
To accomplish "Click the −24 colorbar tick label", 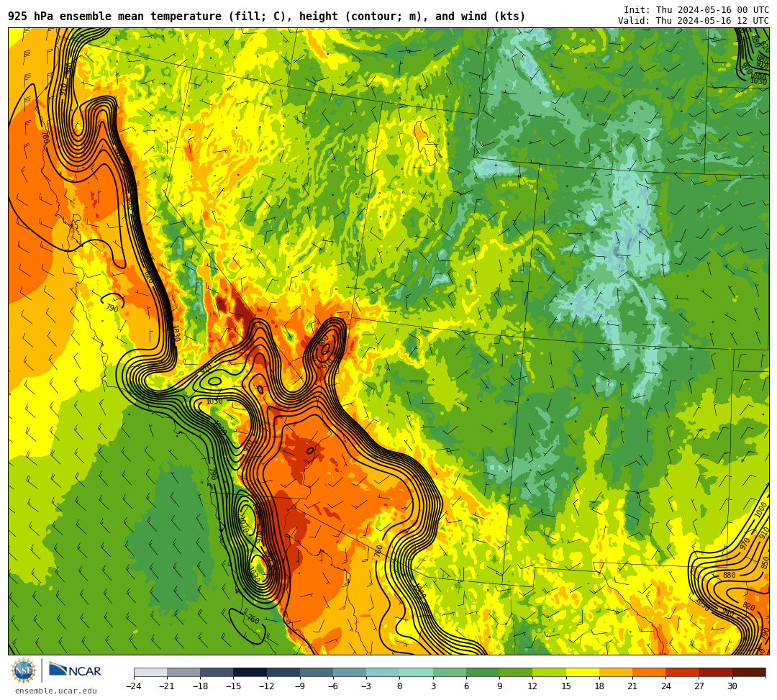I will [x=134, y=686].
